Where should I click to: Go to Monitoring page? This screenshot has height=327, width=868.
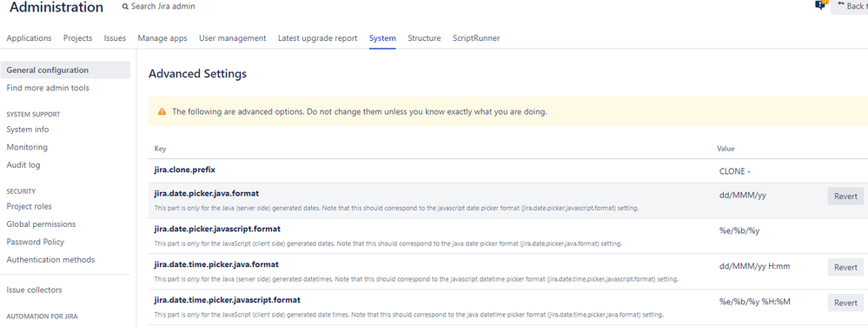pos(27,147)
